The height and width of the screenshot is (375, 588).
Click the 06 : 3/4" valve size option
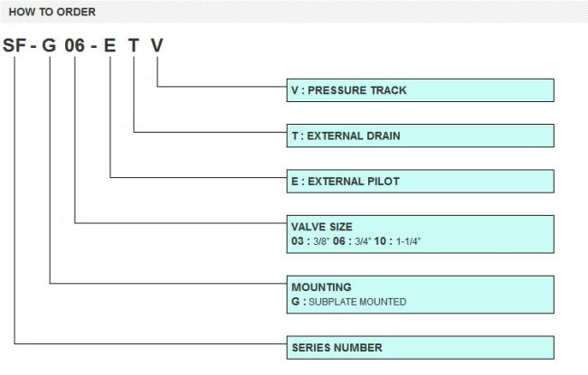point(352,241)
